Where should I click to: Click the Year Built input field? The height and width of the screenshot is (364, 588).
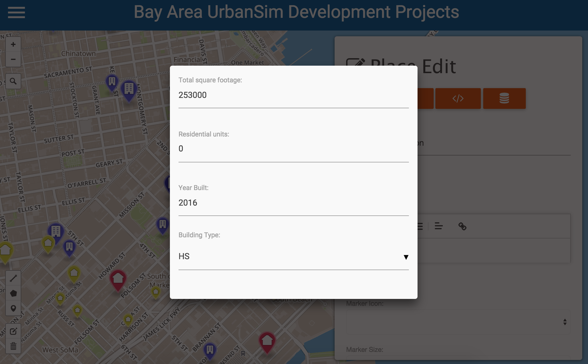point(293,203)
